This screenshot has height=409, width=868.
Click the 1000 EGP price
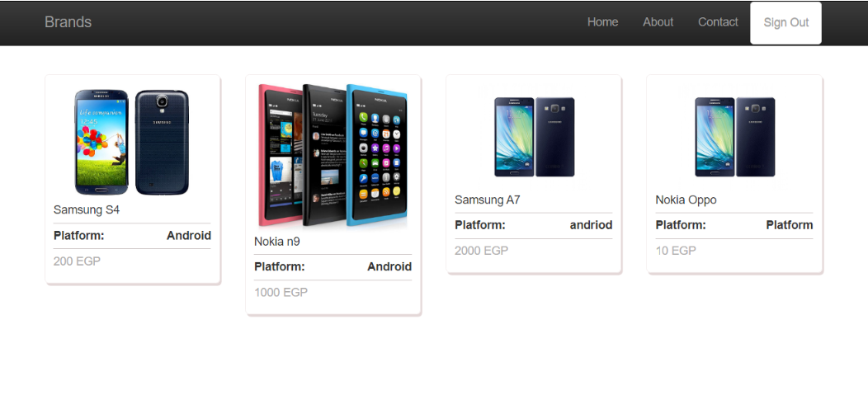281,292
